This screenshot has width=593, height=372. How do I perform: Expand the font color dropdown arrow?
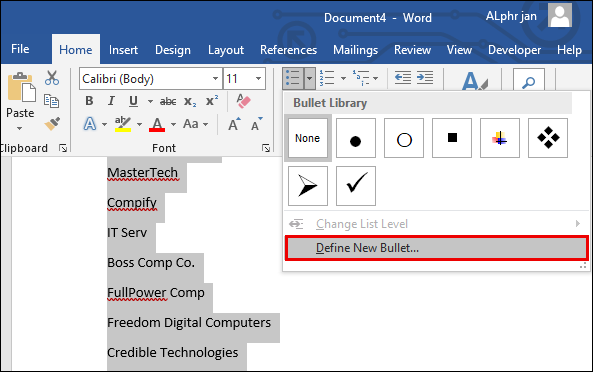coord(173,124)
